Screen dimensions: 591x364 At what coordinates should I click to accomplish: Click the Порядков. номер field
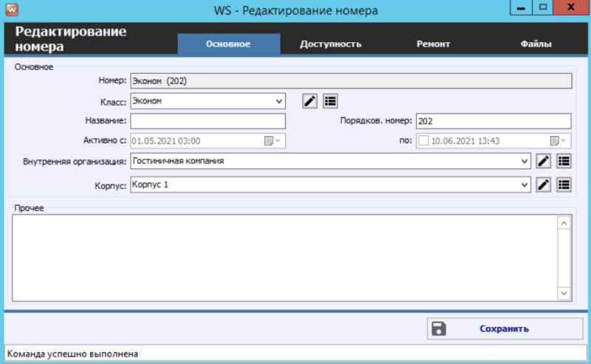click(x=493, y=121)
